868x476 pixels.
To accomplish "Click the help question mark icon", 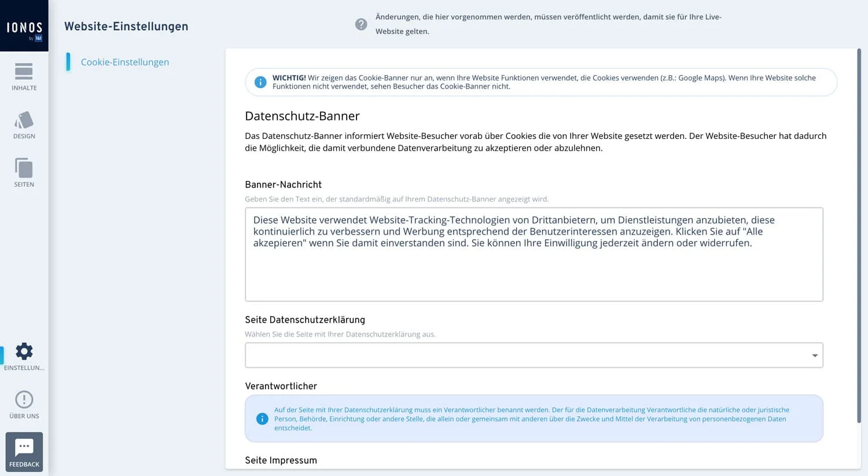I will (361, 24).
